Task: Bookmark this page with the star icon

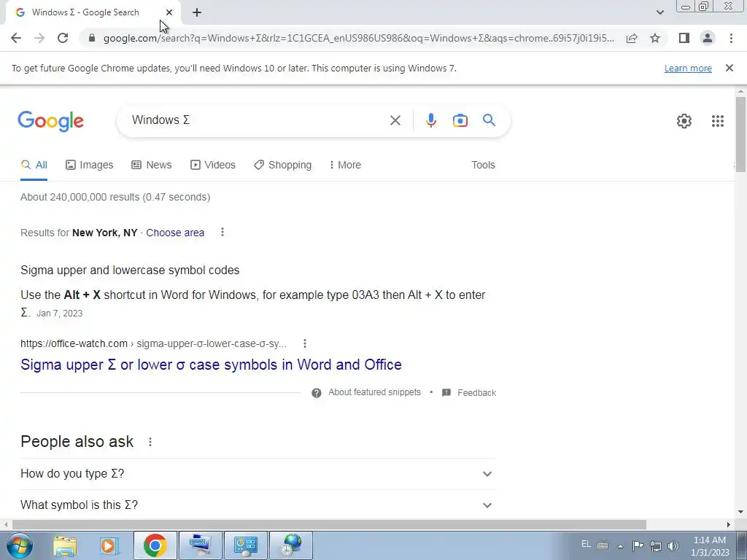Action: pos(655,38)
